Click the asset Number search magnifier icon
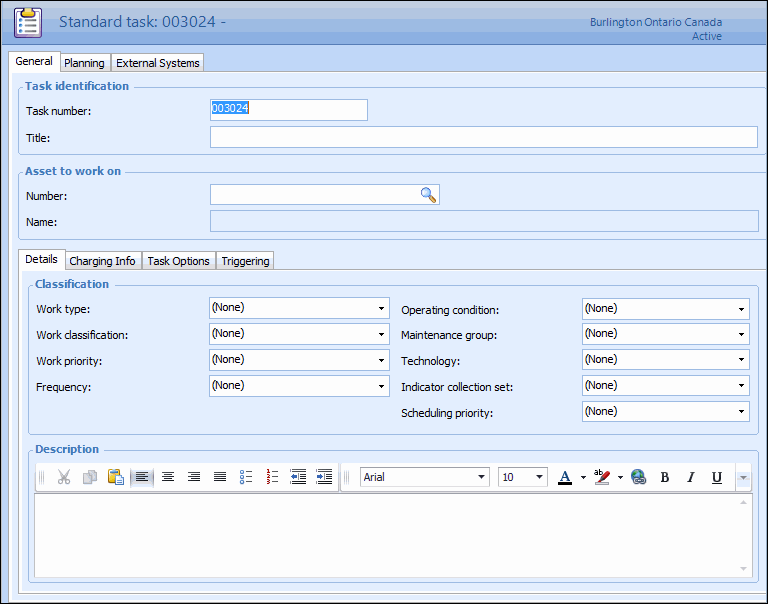This screenshot has height=604, width=768. pyautogui.click(x=428, y=195)
